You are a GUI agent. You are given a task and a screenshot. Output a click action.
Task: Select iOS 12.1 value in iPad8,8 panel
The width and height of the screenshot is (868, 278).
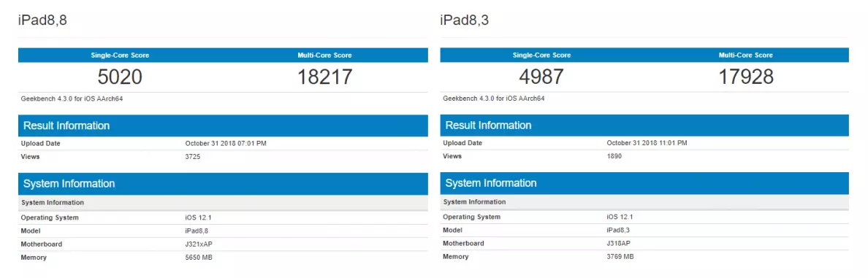click(198, 217)
